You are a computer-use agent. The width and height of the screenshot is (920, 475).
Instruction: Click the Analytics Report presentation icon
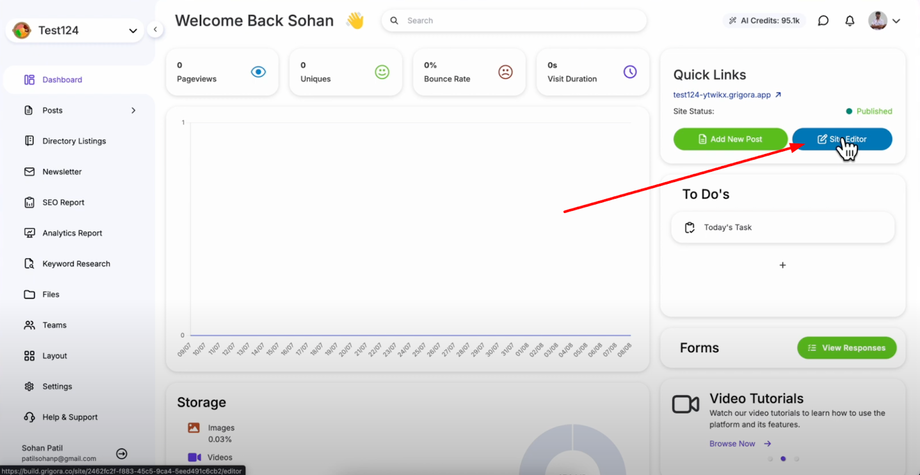29,233
